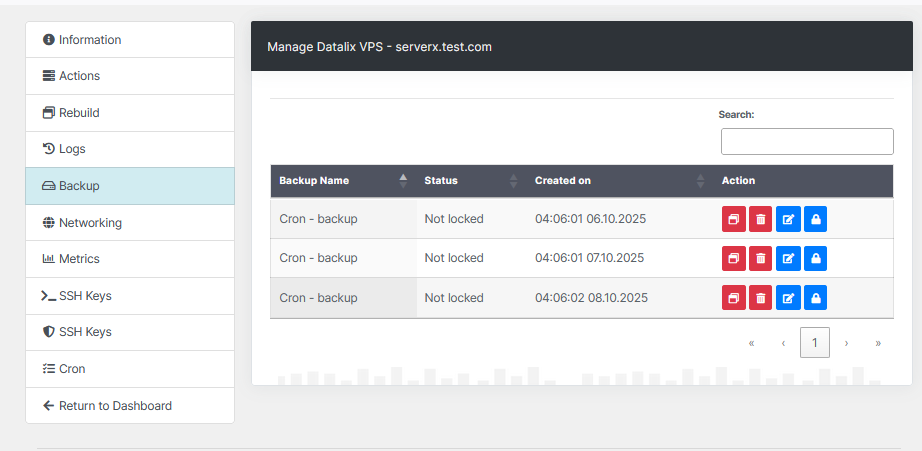Toggle lock on the 08.10.2025 backup
Viewport: 922px width, 451px height.
[x=815, y=298]
